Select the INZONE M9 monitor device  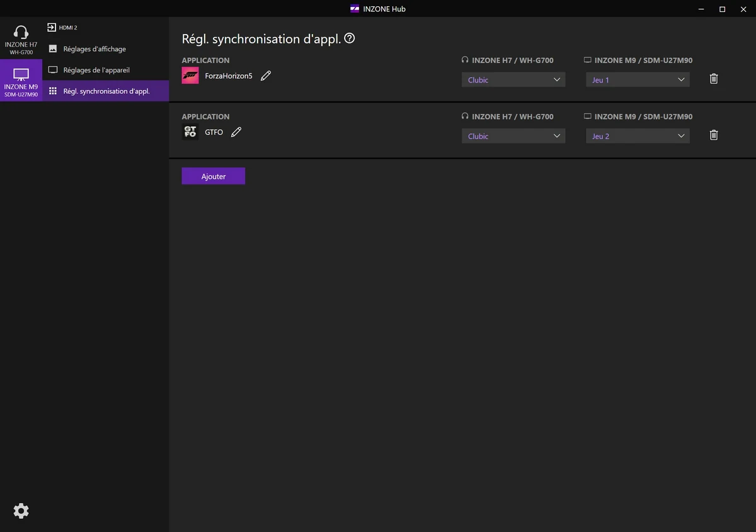coord(21,81)
